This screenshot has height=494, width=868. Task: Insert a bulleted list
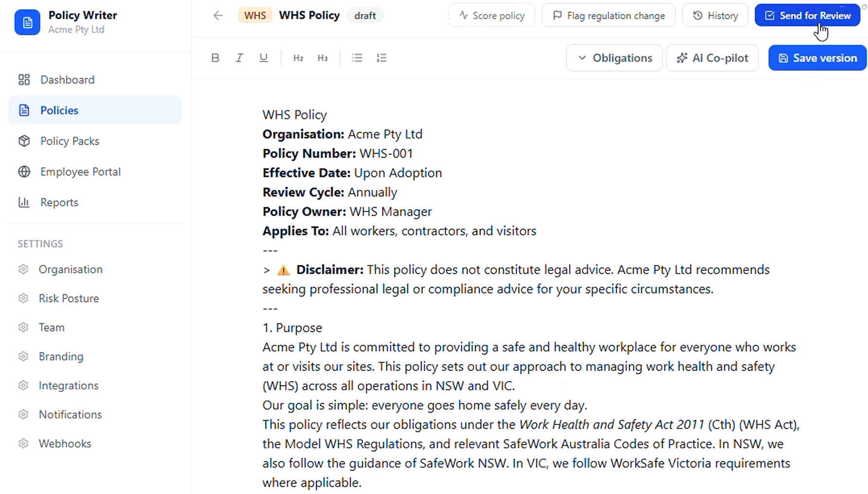pyautogui.click(x=357, y=58)
